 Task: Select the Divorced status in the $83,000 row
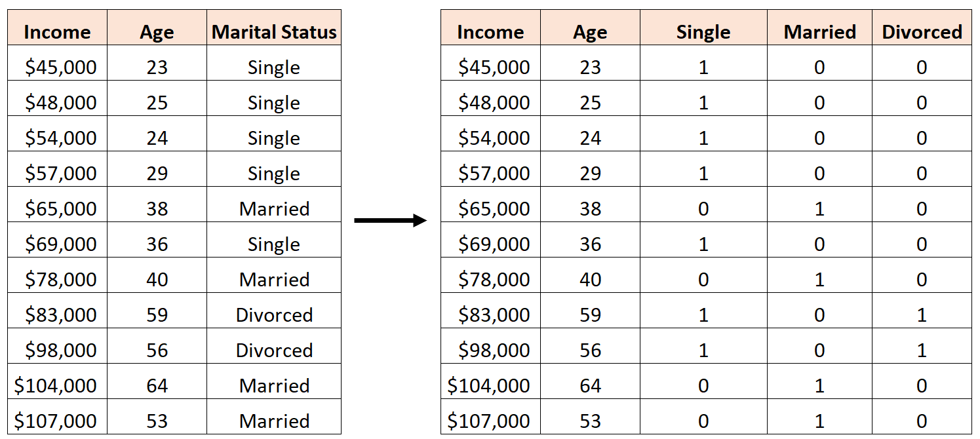tap(274, 315)
